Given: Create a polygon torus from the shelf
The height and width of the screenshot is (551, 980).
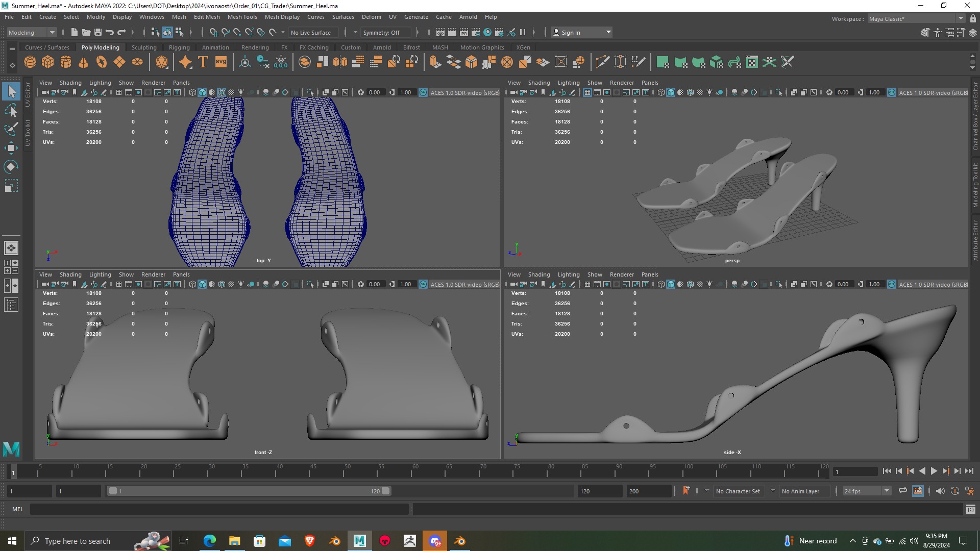Looking at the screenshot, I should [x=102, y=62].
